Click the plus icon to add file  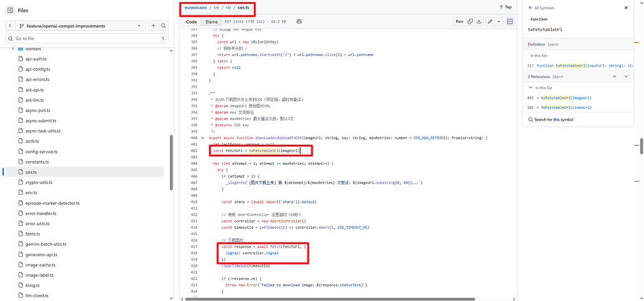pos(153,26)
